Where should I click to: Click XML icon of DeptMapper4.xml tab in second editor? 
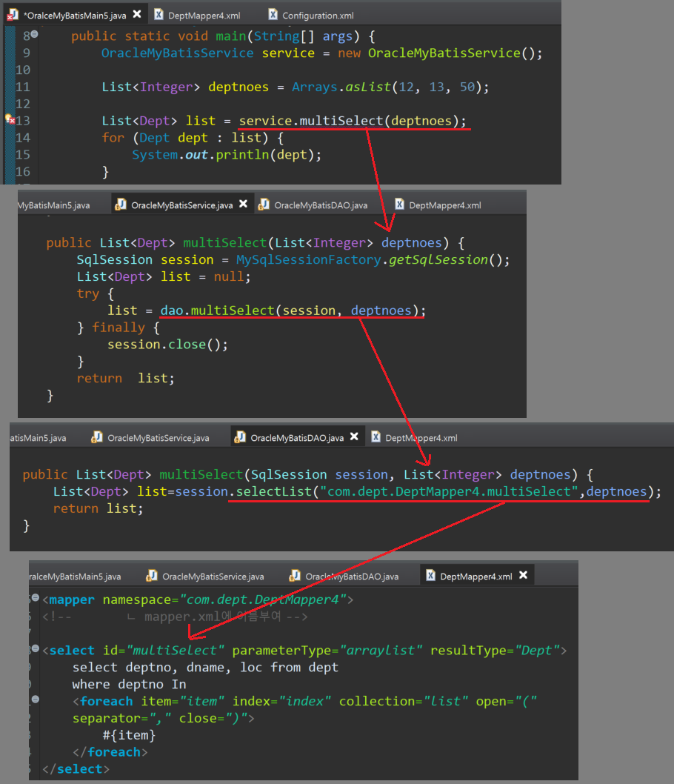pos(399,204)
